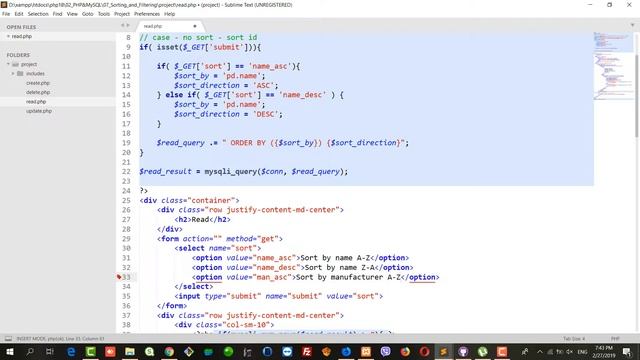
Task: Open GitHub Desktop from taskbar
Action: pyautogui.click(x=463, y=352)
